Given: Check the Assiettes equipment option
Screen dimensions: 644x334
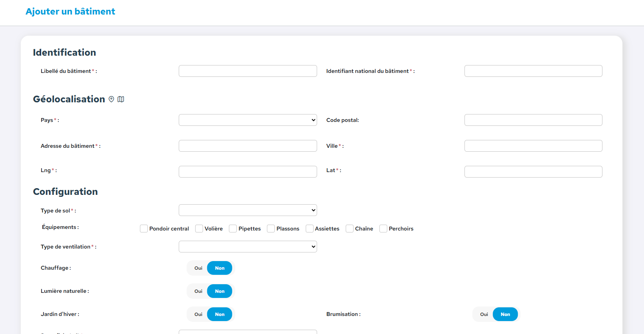Looking at the screenshot, I should coord(310,229).
